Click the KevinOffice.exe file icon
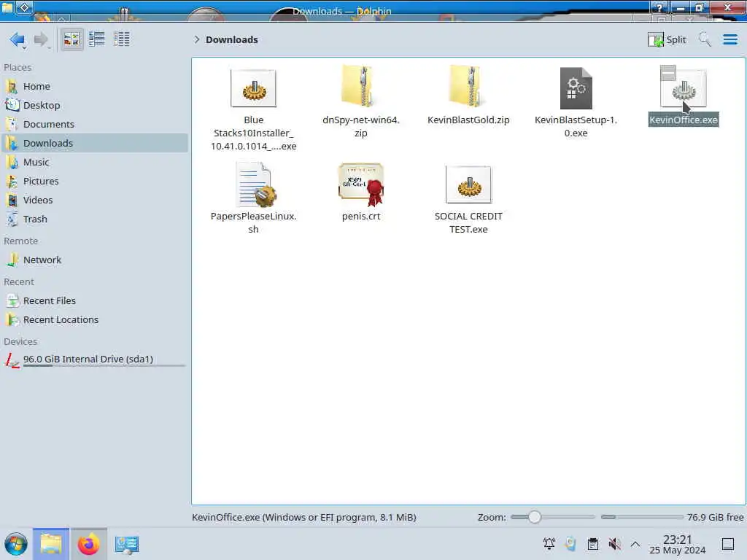 (x=683, y=89)
